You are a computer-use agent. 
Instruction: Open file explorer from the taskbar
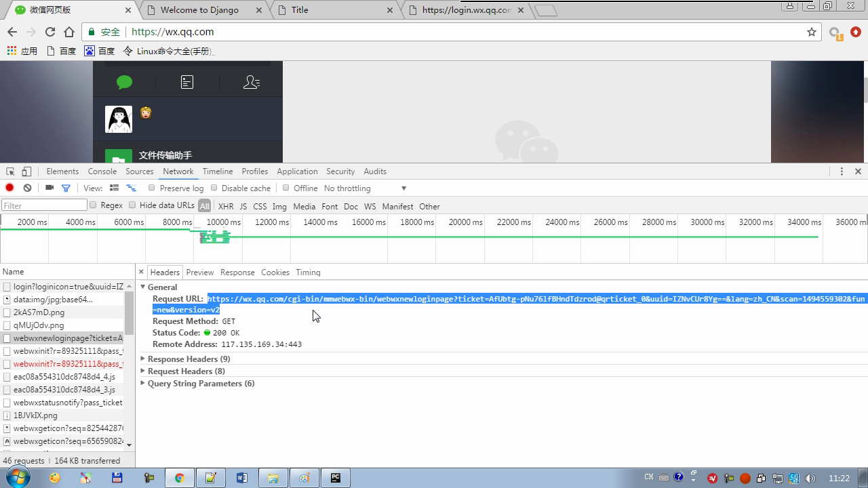pos(273,478)
